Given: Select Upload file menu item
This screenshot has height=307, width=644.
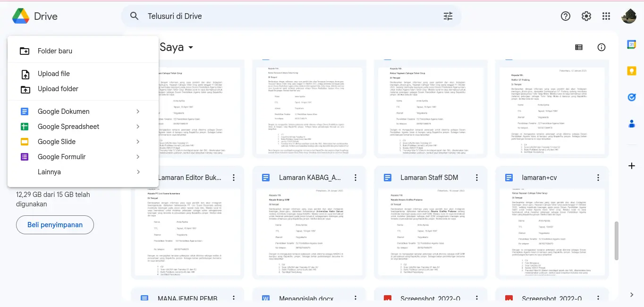Looking at the screenshot, I should pyautogui.click(x=83, y=74).
